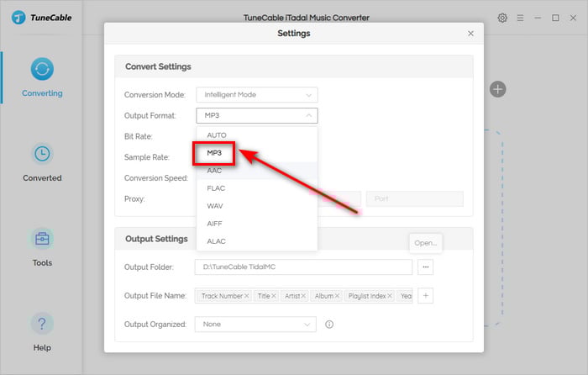Image resolution: width=588 pixels, height=375 pixels.
Task: Click the Output Settings heading
Action: (x=156, y=239)
